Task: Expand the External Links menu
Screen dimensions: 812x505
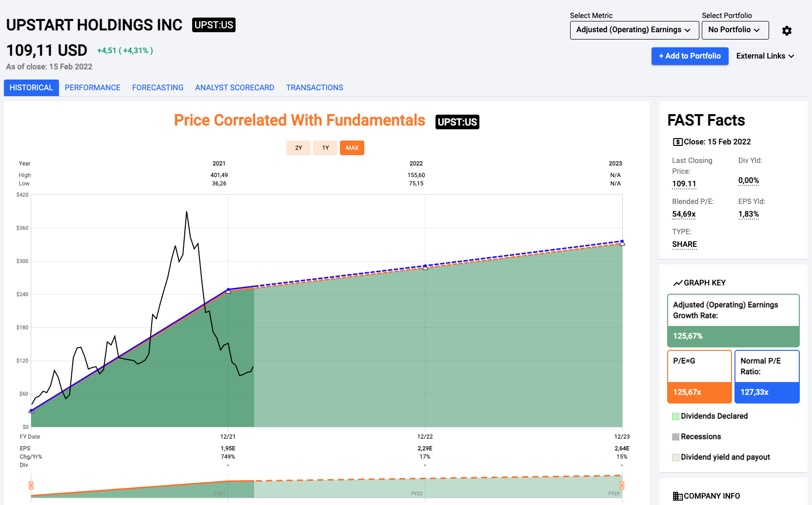Action: tap(765, 56)
